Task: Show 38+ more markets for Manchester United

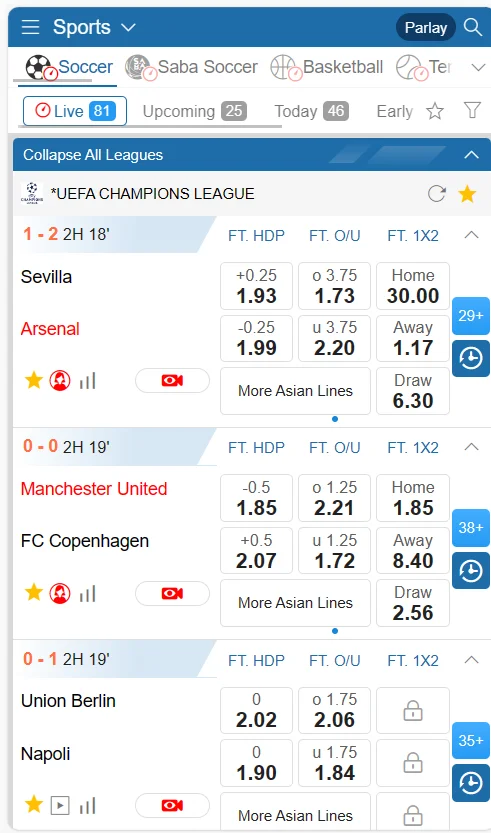Action: pyautogui.click(x=471, y=528)
